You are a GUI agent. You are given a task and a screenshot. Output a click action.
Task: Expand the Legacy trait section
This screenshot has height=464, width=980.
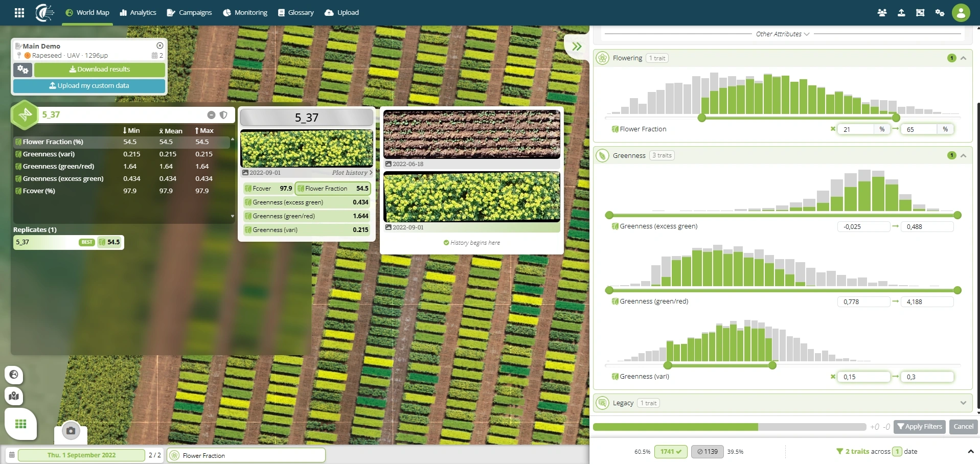[x=963, y=403]
